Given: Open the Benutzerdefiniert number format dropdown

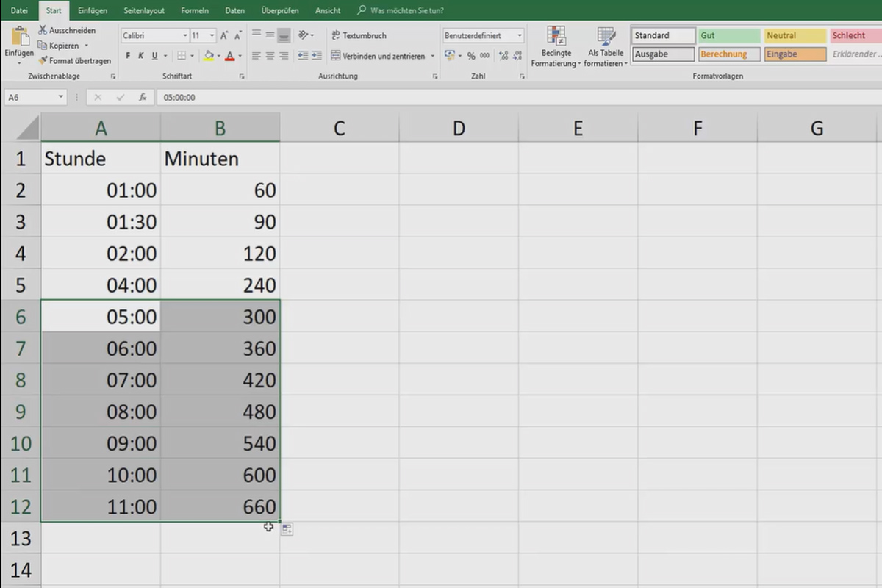Looking at the screenshot, I should (520, 35).
